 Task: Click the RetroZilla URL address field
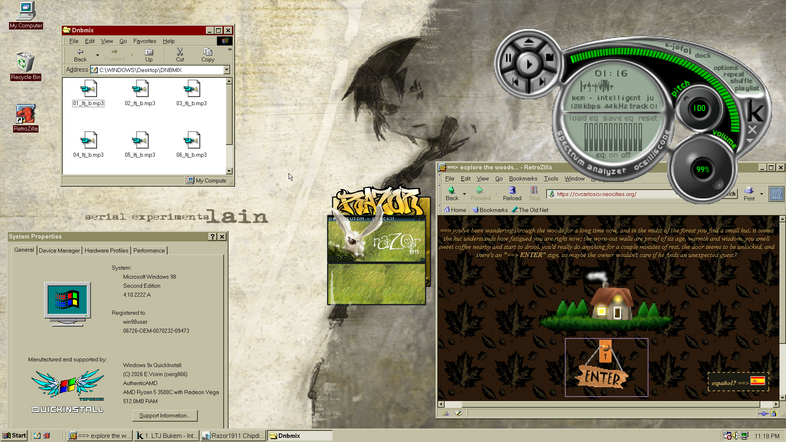coord(612,194)
